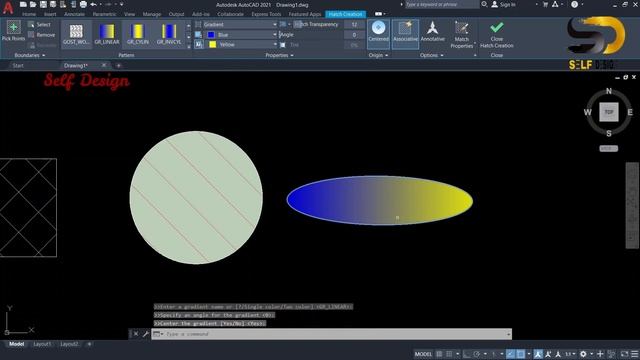Open the Manage ribbon tab
Screen dimensions: 640x360
152,14
